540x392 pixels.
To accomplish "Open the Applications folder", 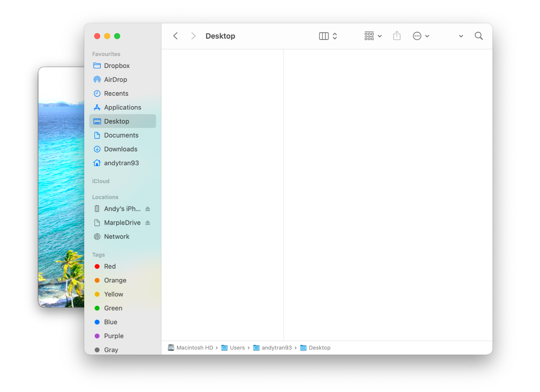I will pos(122,107).
